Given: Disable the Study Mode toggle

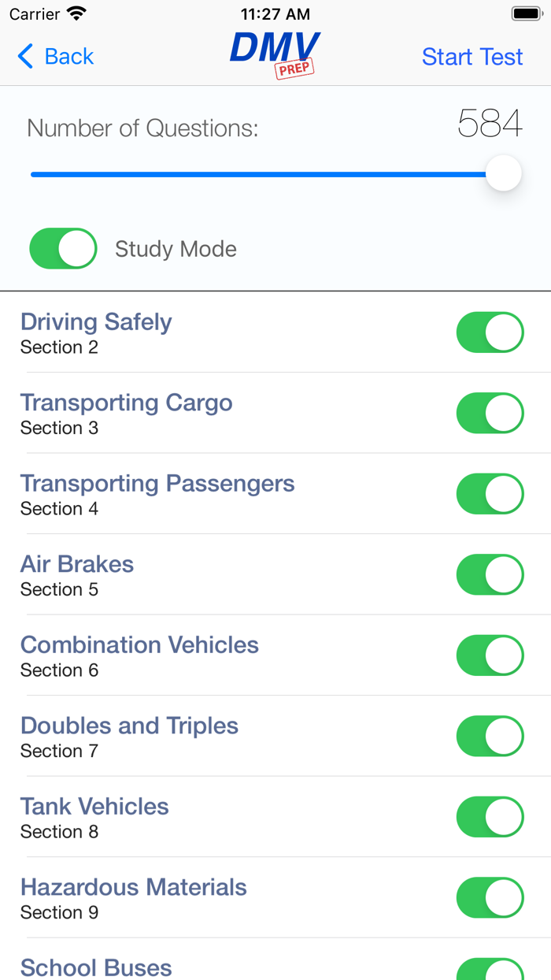Looking at the screenshot, I should [63, 248].
